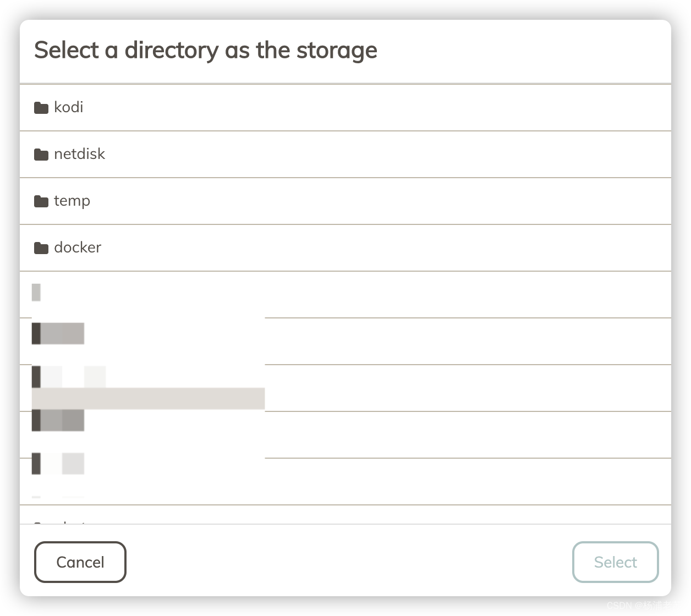Open the docker directory label
The image size is (691, 616).
coord(78,248)
